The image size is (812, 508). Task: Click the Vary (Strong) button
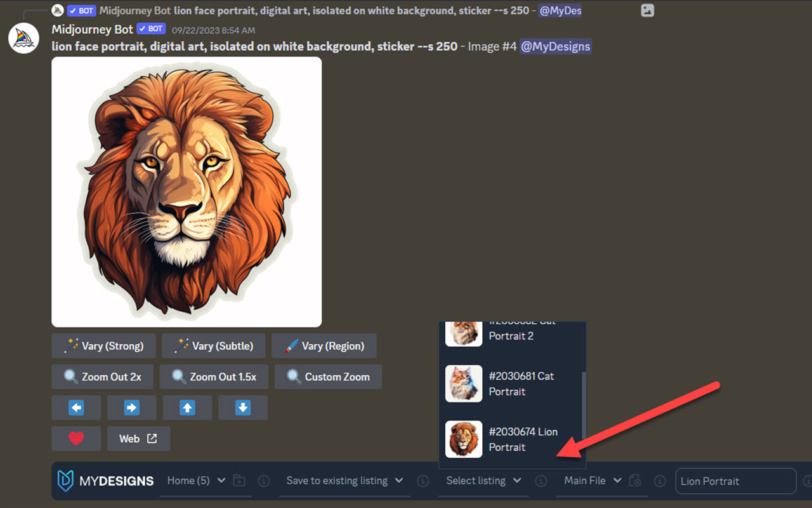pos(103,346)
